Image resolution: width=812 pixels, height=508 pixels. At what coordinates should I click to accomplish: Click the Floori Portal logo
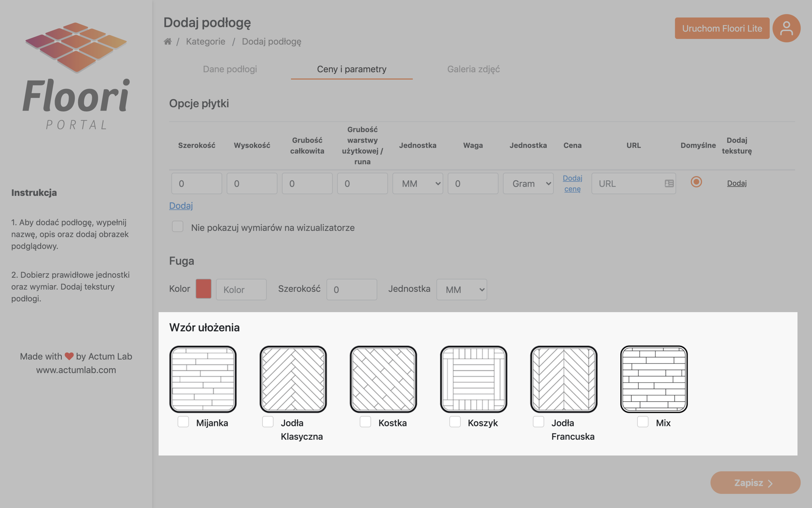(76, 76)
